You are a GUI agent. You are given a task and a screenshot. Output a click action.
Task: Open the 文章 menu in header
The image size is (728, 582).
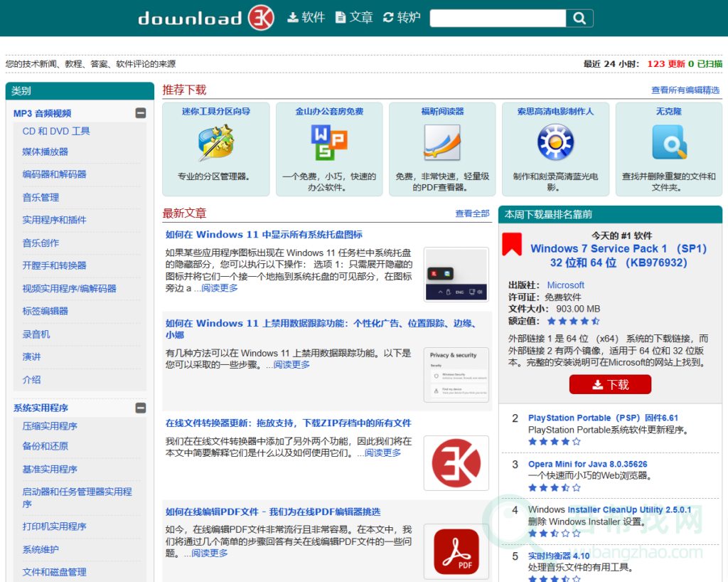click(x=354, y=18)
